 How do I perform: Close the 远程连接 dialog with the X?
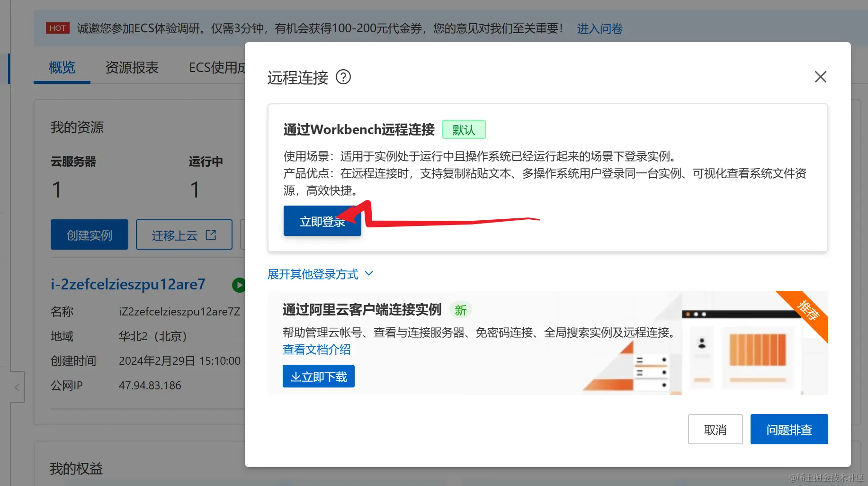[x=820, y=77]
